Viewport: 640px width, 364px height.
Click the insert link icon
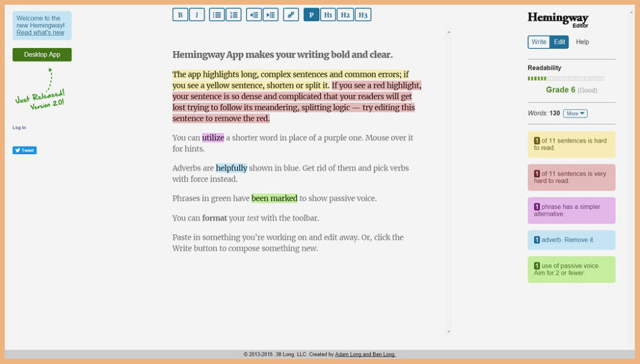[x=291, y=15]
